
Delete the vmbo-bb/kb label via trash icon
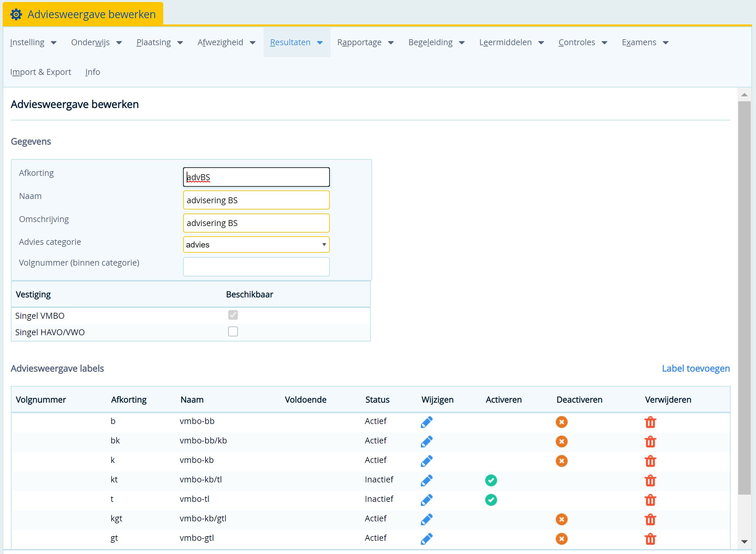[650, 442]
